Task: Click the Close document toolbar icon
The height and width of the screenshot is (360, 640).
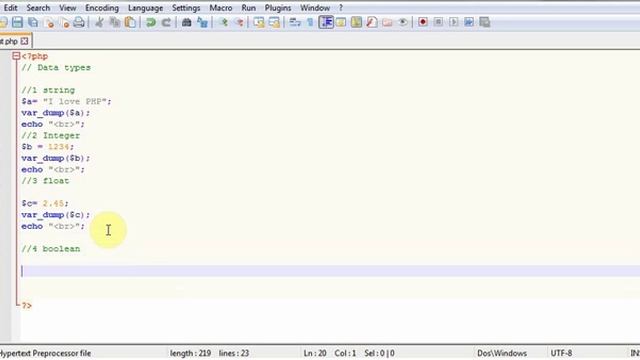Action: point(49,22)
